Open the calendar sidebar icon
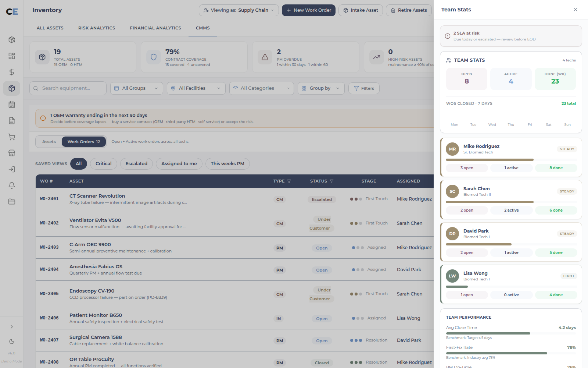 point(12,105)
